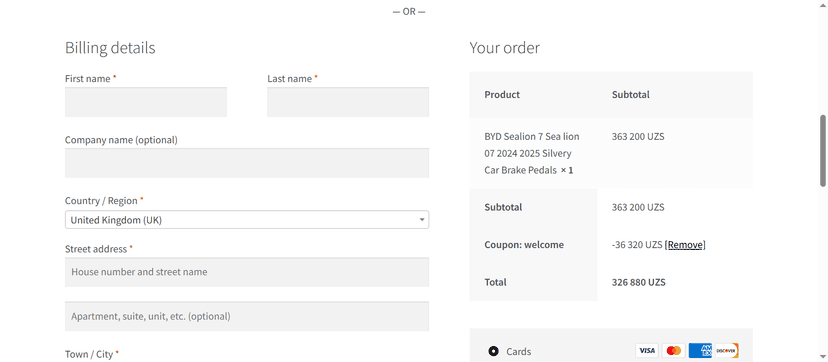Click the Apartment, suite, unit field

(247, 317)
